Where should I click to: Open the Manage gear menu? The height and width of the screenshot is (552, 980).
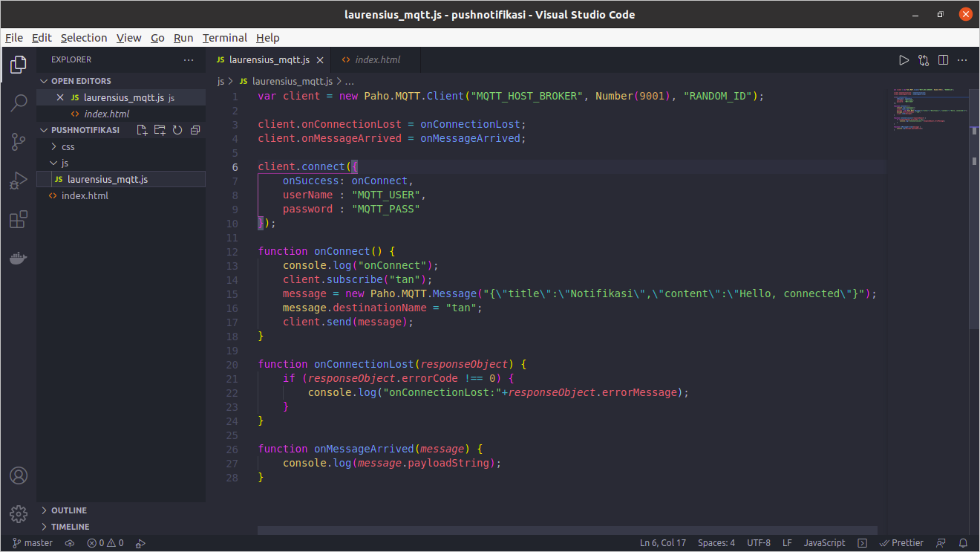[x=19, y=513]
